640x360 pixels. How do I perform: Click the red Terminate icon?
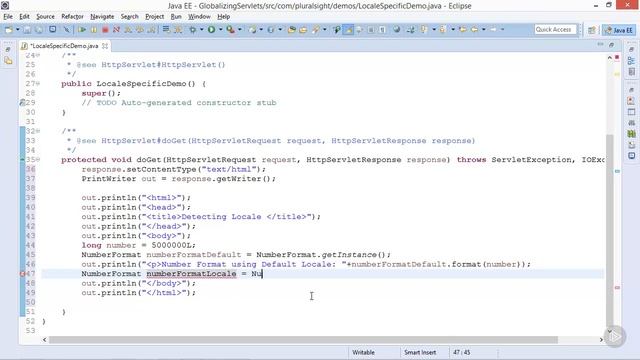coord(105,29)
